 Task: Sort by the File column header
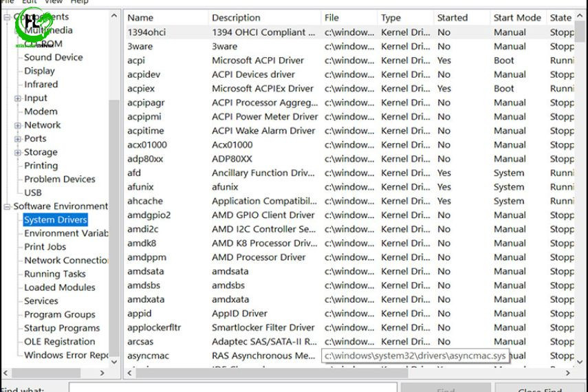click(349, 18)
